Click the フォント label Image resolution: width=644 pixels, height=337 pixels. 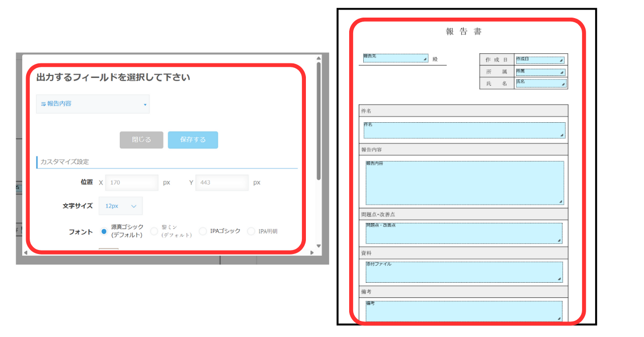coord(80,232)
